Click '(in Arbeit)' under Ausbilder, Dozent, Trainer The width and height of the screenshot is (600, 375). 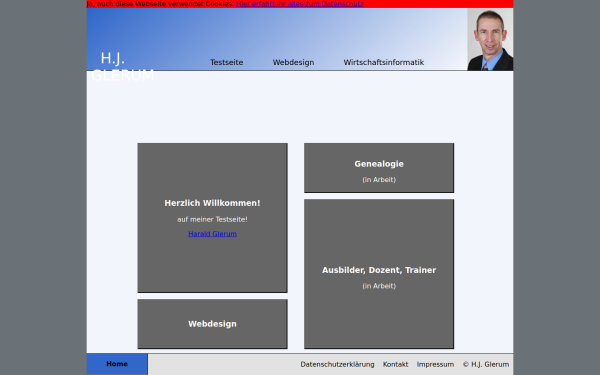[x=379, y=286]
